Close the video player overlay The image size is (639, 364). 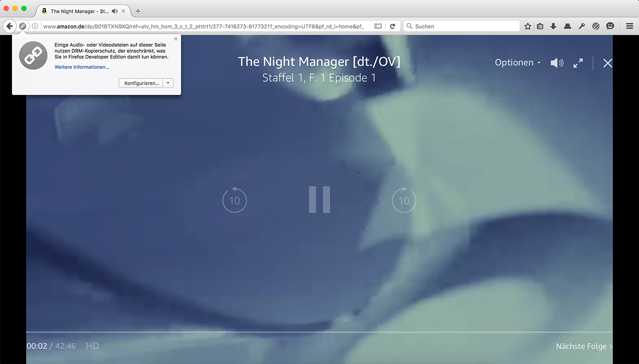(x=607, y=63)
